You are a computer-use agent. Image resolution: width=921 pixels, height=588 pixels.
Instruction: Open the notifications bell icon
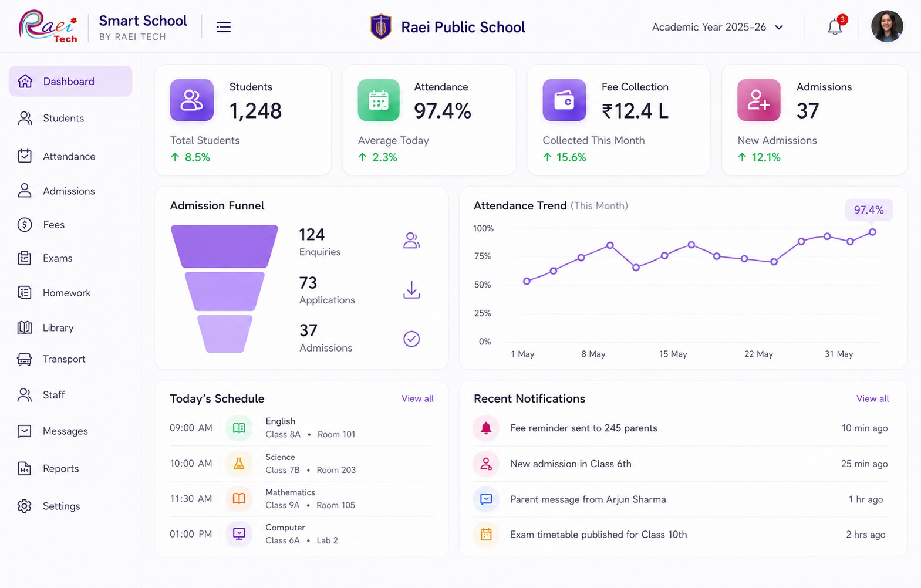835,26
